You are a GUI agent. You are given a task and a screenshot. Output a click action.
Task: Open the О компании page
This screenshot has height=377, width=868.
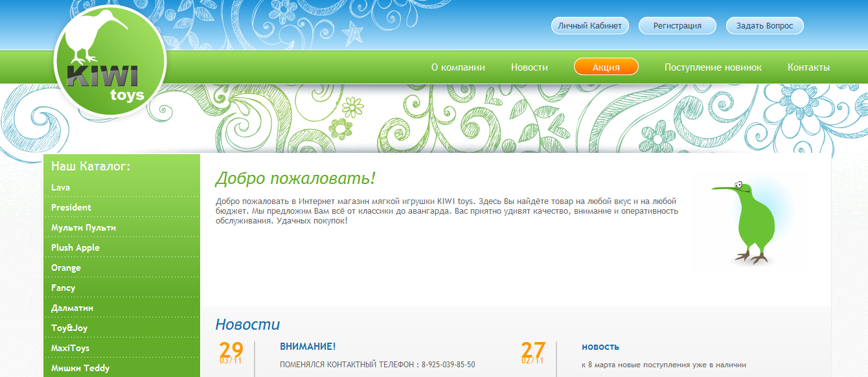(x=458, y=66)
